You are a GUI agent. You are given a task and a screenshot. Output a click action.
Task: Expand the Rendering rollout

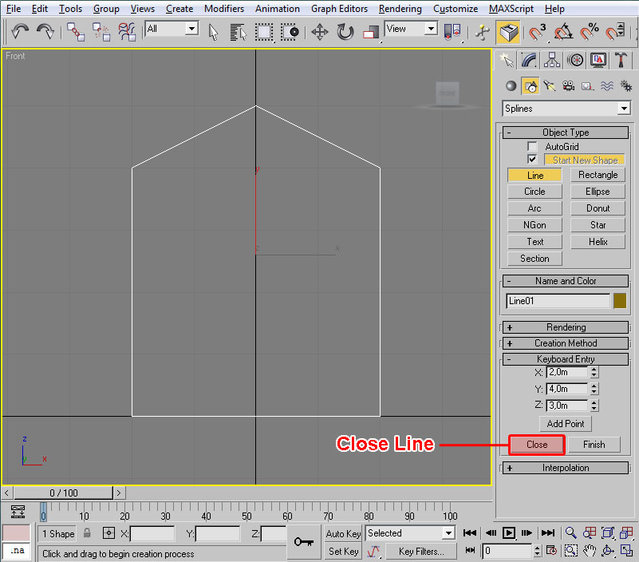pyautogui.click(x=566, y=327)
